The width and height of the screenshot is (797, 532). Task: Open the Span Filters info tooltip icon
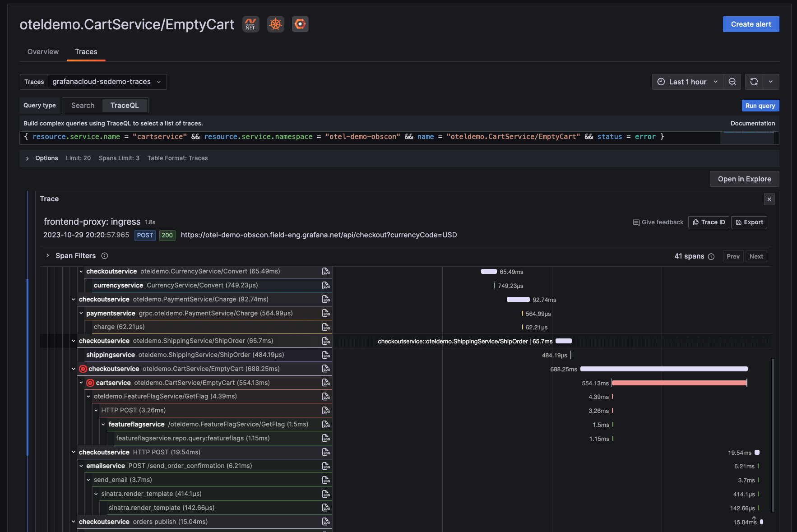click(x=104, y=255)
